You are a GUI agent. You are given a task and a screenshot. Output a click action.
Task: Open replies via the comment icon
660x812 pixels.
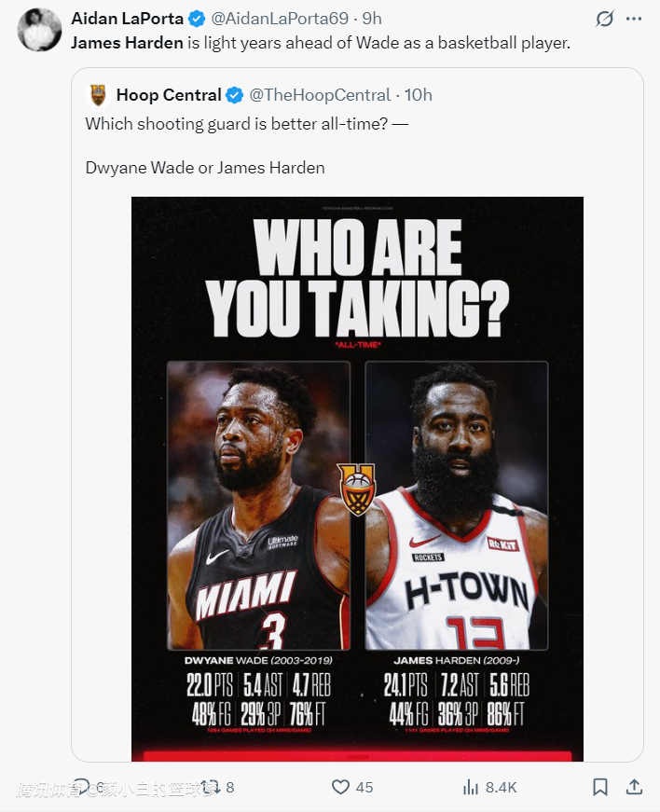coord(82,788)
